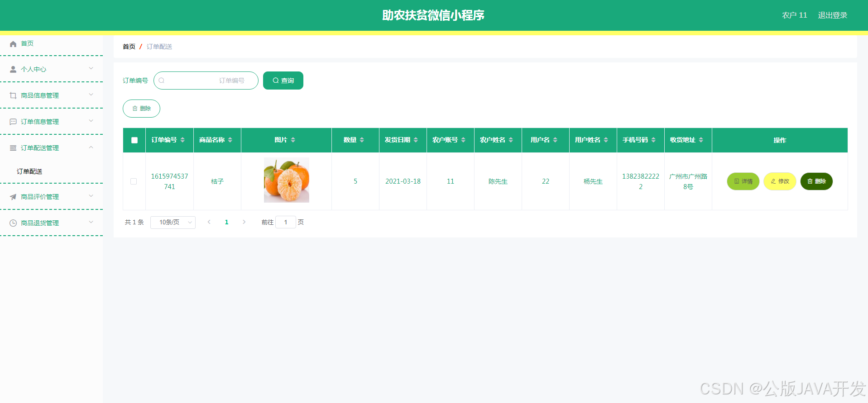Click the search magnifier icon in input
Screen dimensions: 868x403
tap(162, 81)
